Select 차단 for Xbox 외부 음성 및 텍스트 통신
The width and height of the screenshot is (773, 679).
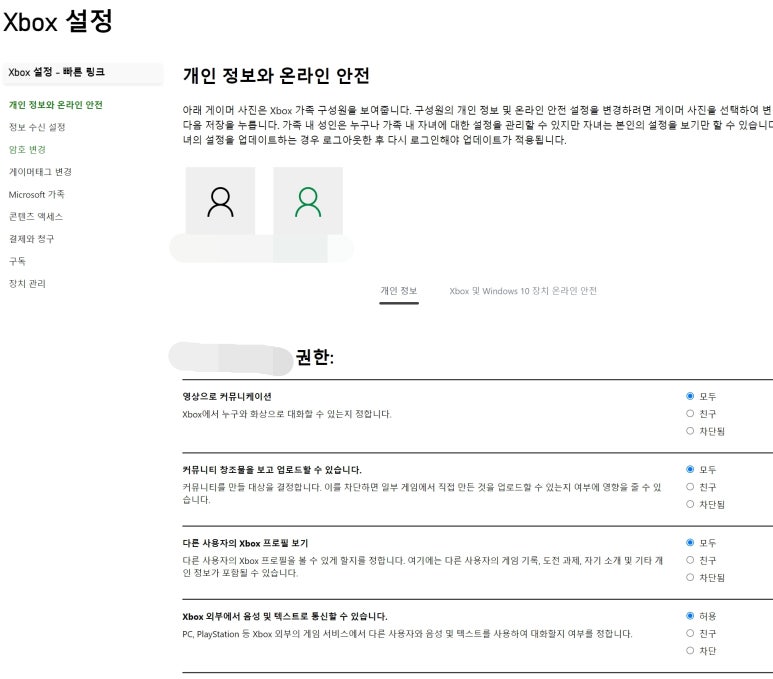[x=690, y=650]
